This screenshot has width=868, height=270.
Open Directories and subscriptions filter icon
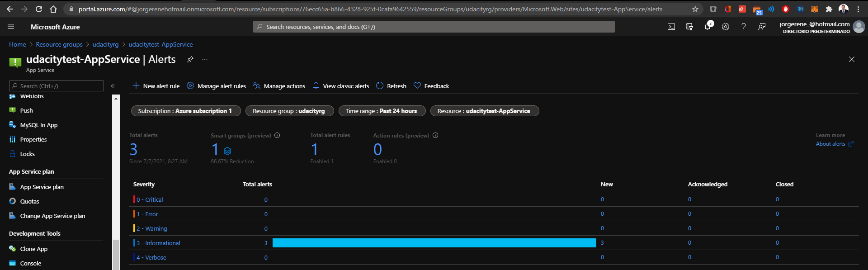tap(689, 27)
